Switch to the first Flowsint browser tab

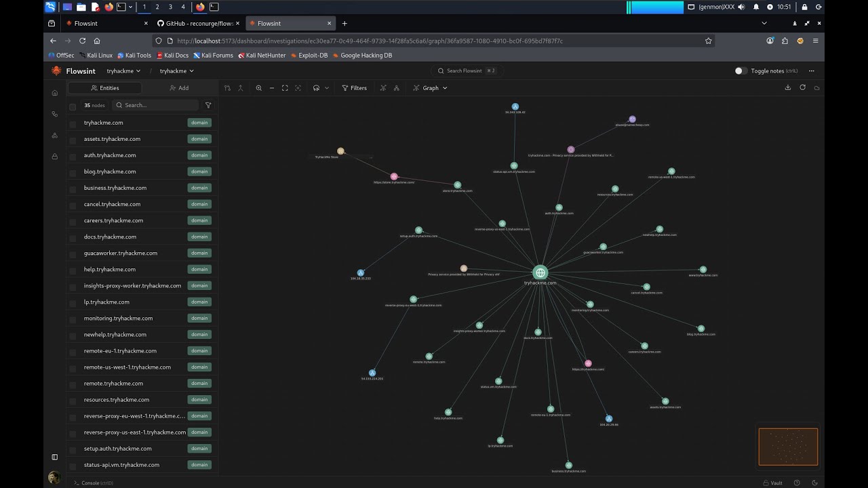tap(106, 23)
